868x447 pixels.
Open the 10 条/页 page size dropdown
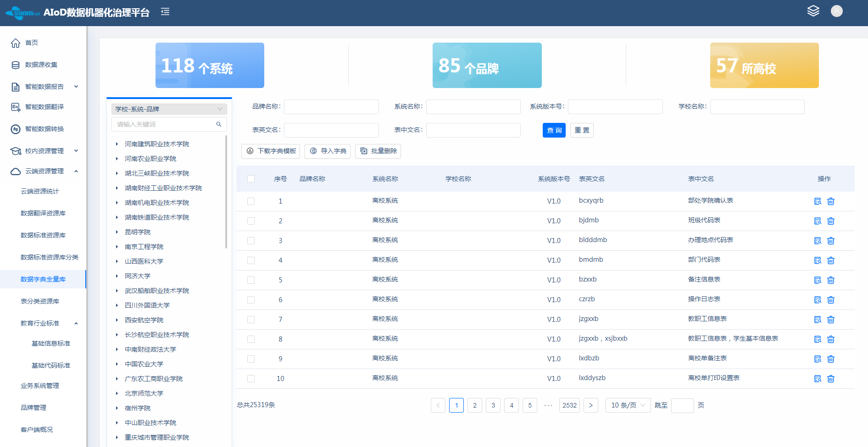[x=628, y=405]
